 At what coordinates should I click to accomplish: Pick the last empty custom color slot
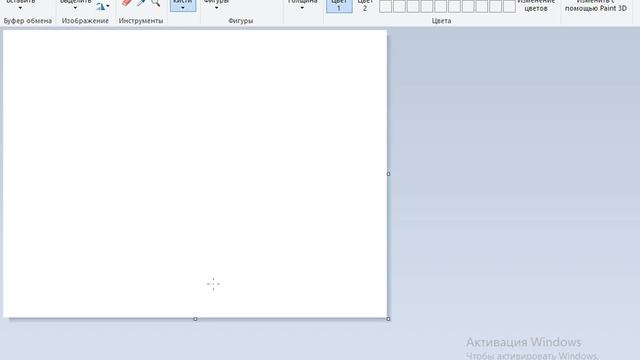[509, 7]
